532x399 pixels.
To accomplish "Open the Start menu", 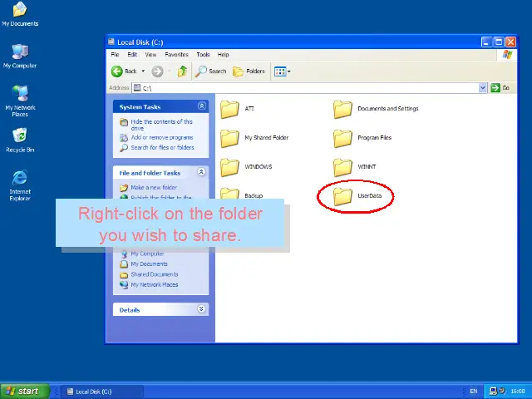I will point(25,392).
